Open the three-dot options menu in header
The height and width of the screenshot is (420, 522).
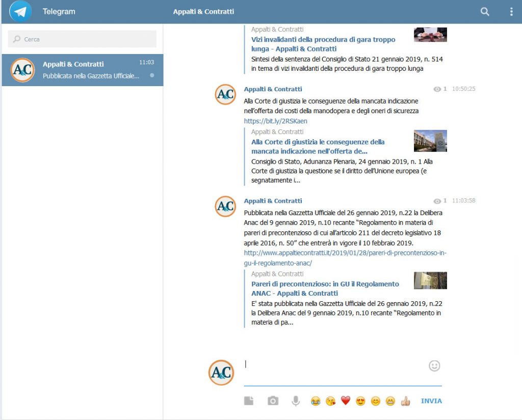click(511, 12)
